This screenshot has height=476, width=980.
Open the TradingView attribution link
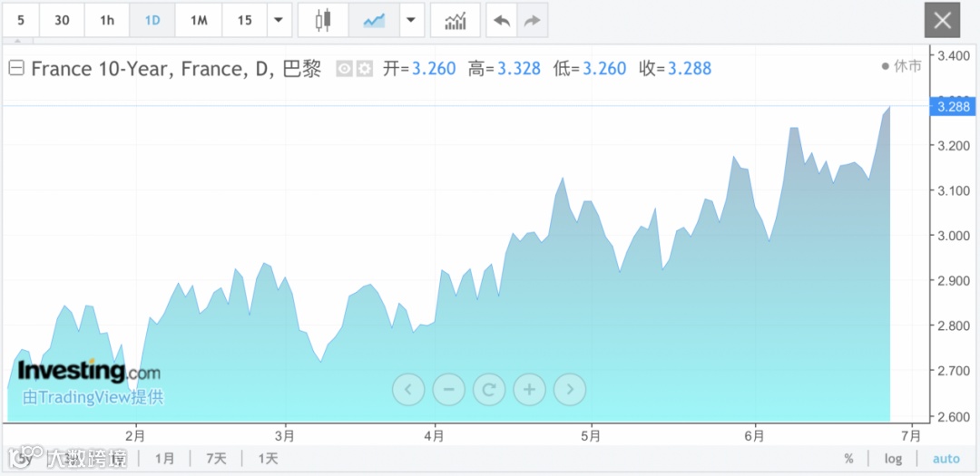[93, 397]
